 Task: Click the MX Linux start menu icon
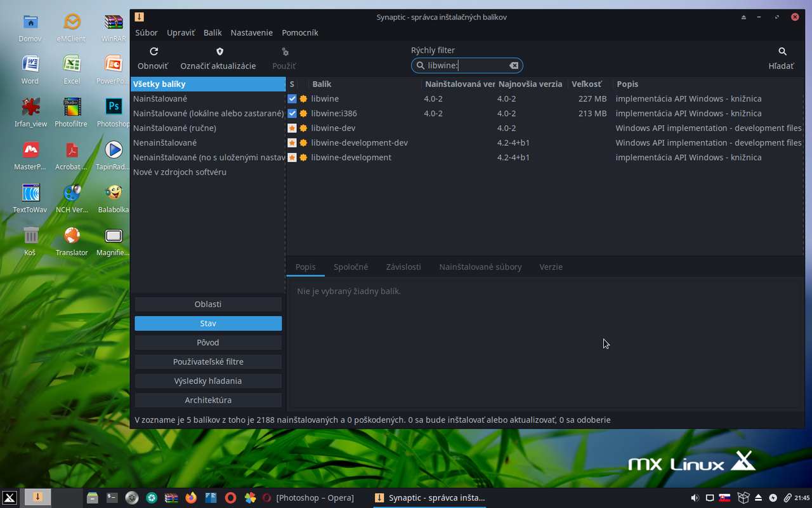[10, 498]
